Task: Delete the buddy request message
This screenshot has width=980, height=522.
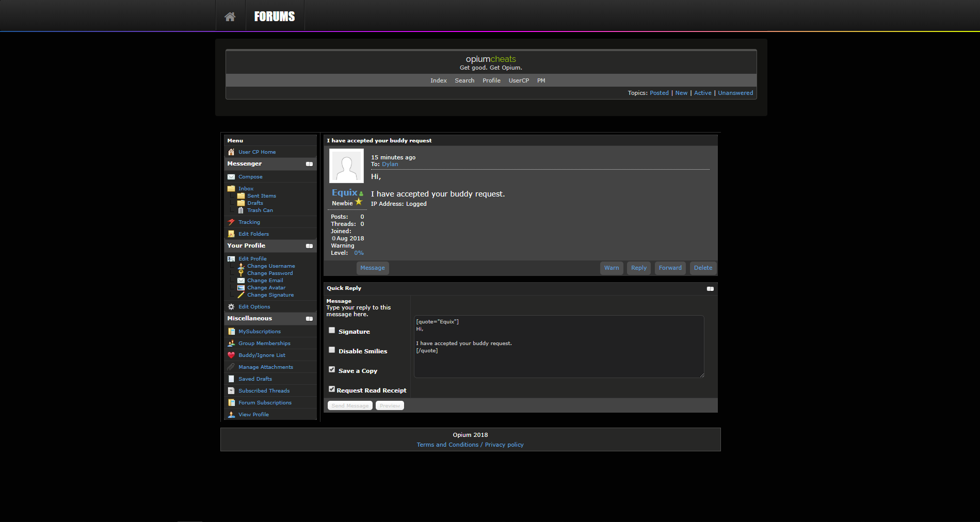Action: coord(703,268)
